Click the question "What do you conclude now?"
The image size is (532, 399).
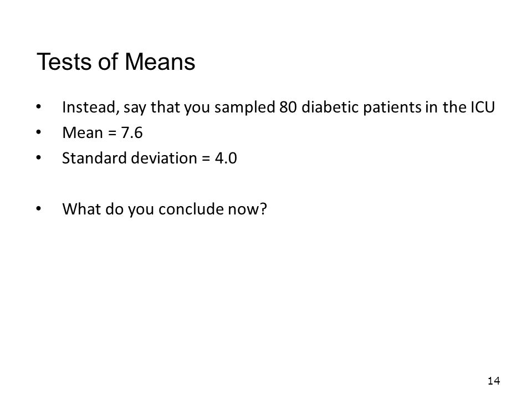[x=165, y=209]
